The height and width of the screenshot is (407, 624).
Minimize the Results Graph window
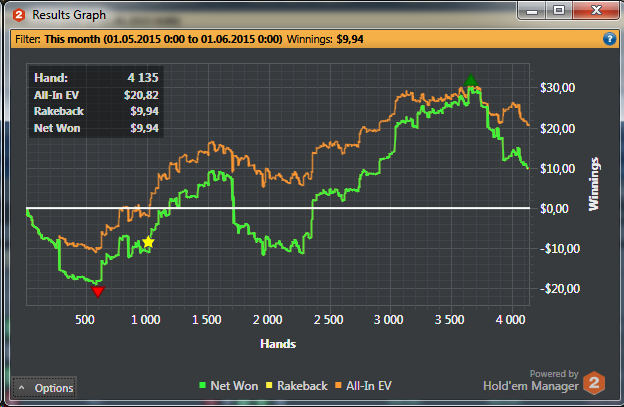coord(532,11)
